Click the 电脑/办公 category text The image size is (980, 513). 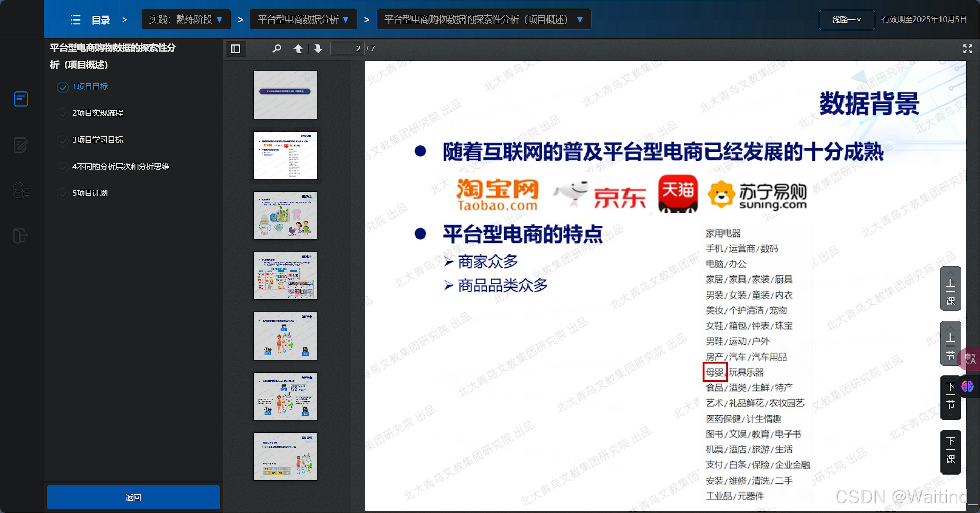click(726, 264)
